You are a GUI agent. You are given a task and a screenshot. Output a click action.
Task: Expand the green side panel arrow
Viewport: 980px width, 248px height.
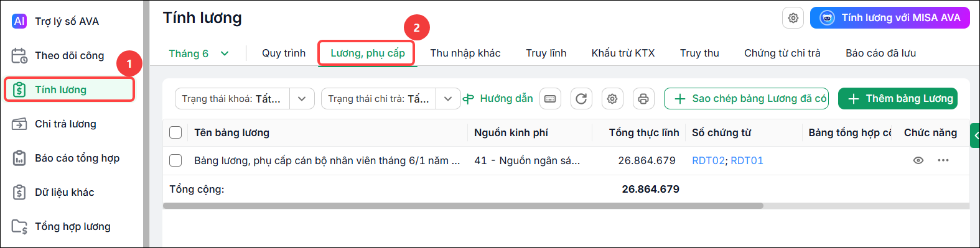click(x=975, y=135)
